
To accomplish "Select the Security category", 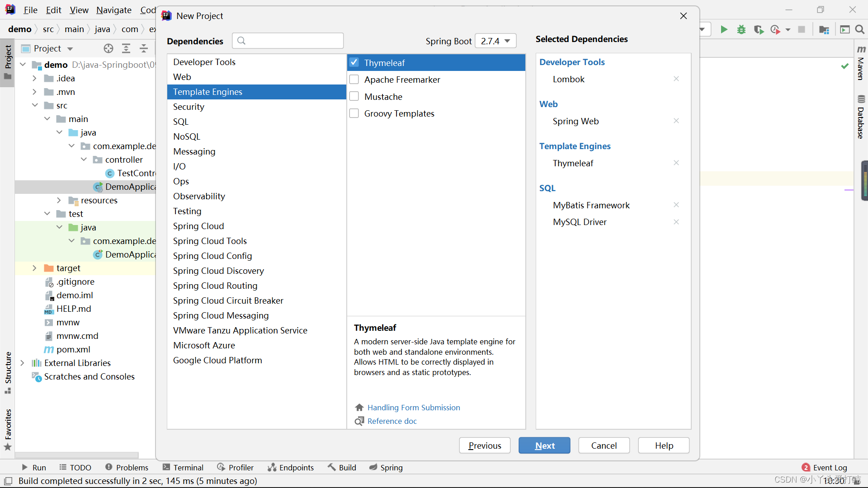I will click(256, 107).
